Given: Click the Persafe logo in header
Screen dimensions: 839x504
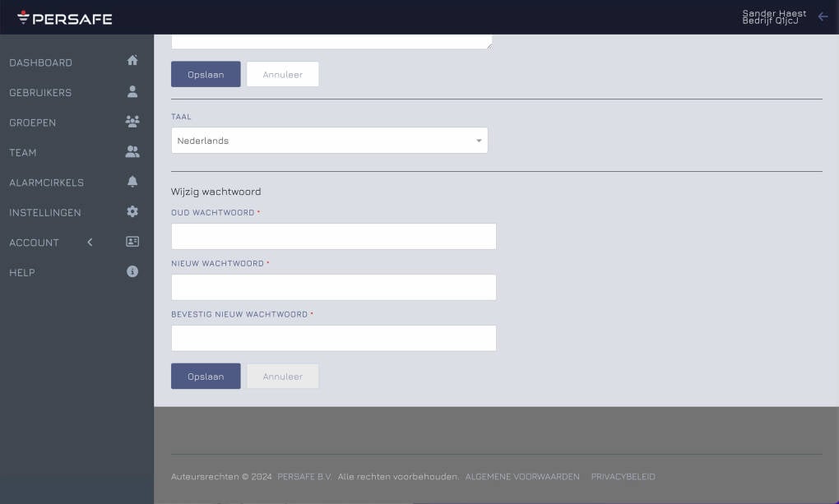Looking at the screenshot, I should point(65,18).
